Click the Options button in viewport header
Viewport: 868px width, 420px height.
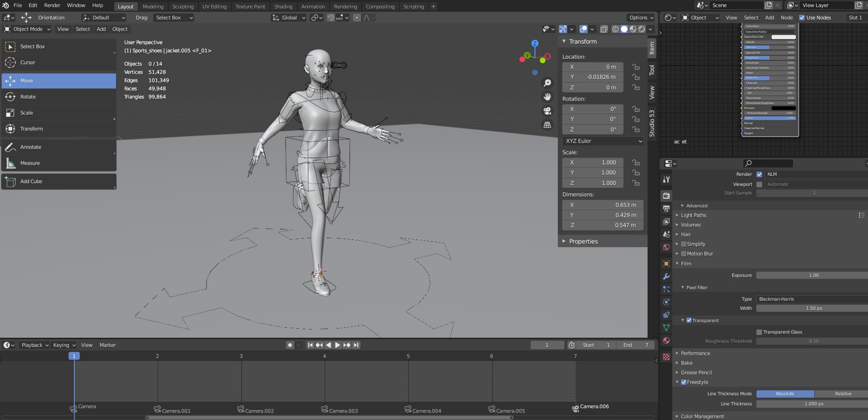coord(641,18)
